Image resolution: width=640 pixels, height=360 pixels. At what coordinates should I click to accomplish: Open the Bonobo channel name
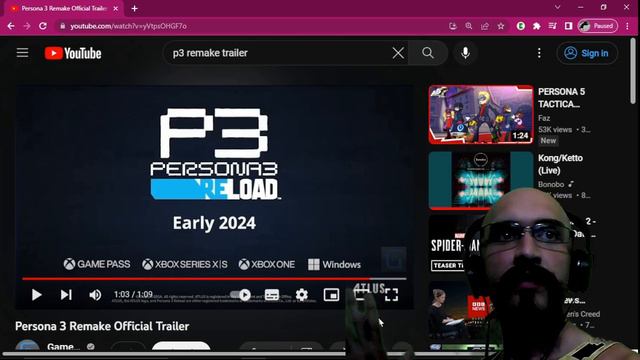tap(551, 184)
